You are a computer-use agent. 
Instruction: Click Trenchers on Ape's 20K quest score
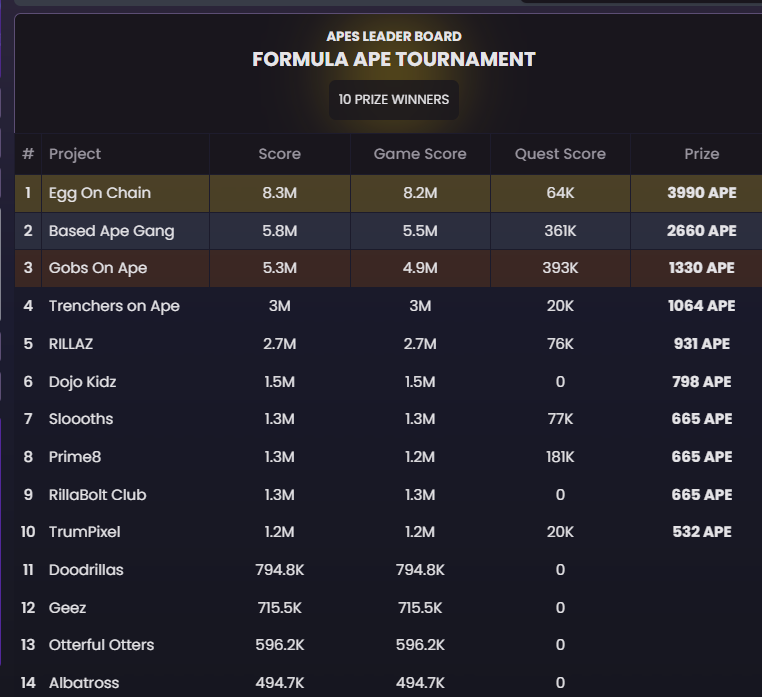(560, 306)
